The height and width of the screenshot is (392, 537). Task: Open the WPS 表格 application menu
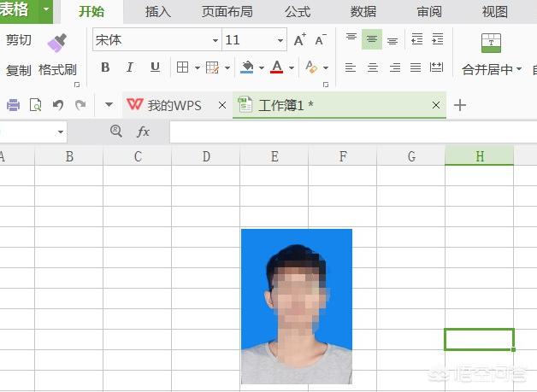coord(26,10)
